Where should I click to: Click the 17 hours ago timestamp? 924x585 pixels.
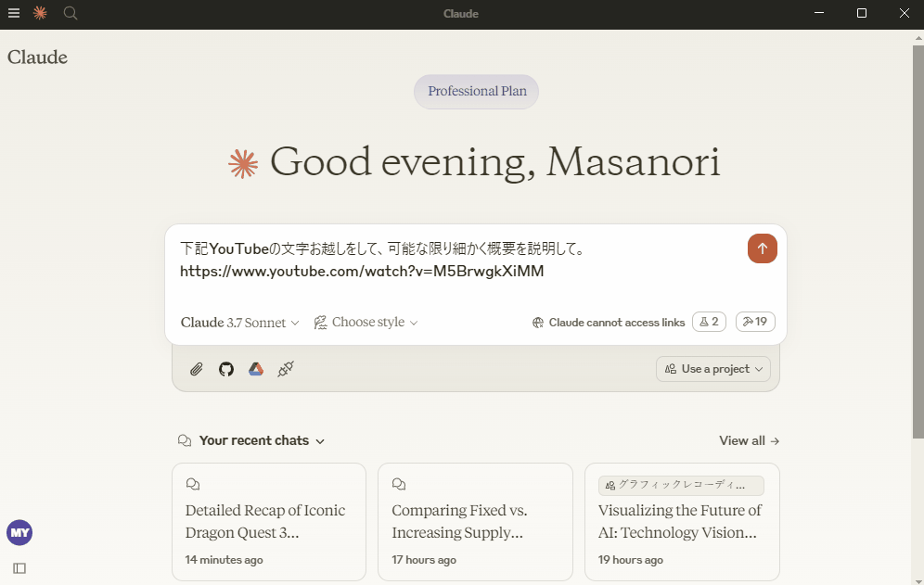[x=424, y=560]
